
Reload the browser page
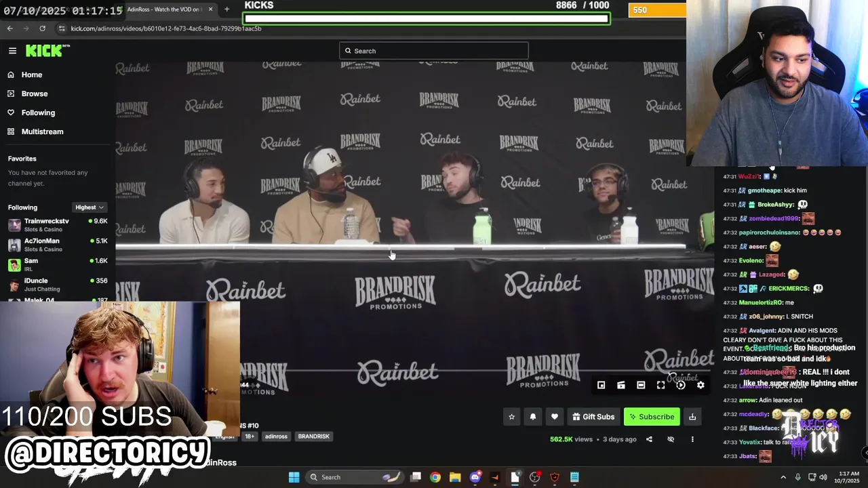(x=42, y=28)
